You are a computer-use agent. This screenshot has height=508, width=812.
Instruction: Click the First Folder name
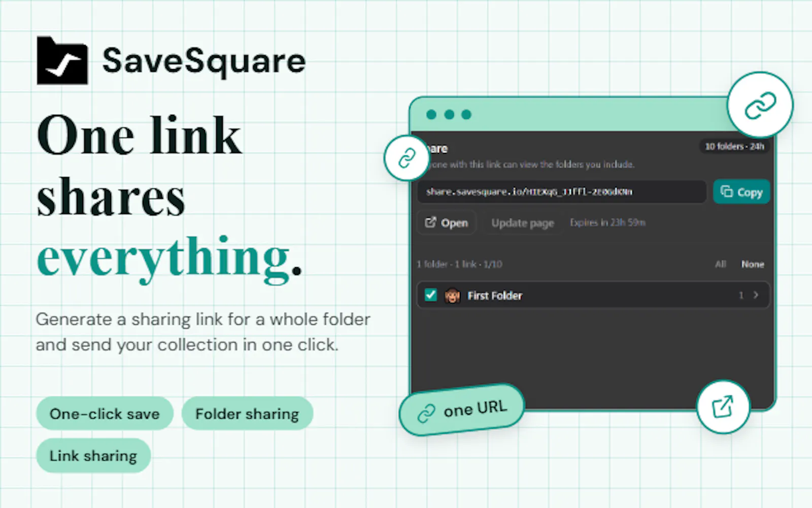(495, 296)
